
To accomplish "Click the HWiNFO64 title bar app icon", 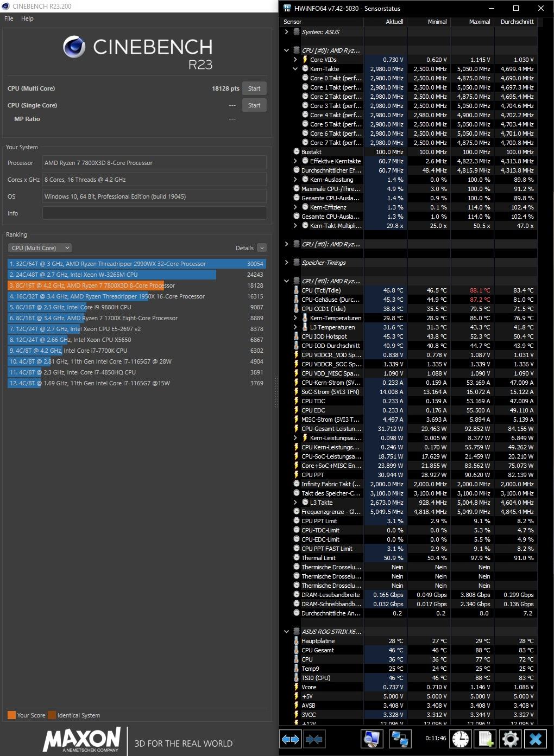I will pos(287,8).
